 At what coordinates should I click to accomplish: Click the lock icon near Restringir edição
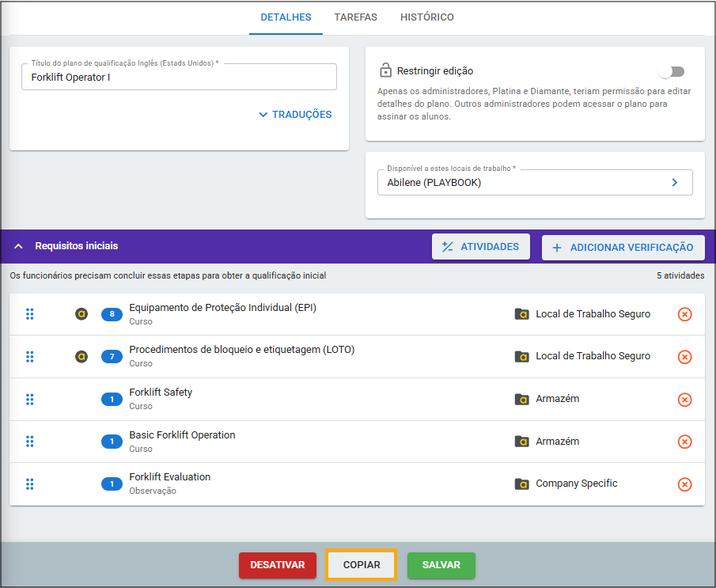pos(385,70)
